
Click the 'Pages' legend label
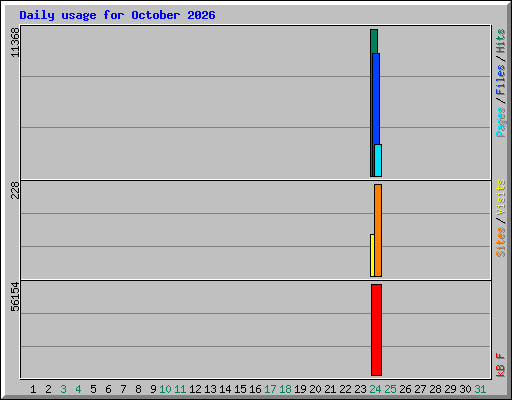point(501,122)
